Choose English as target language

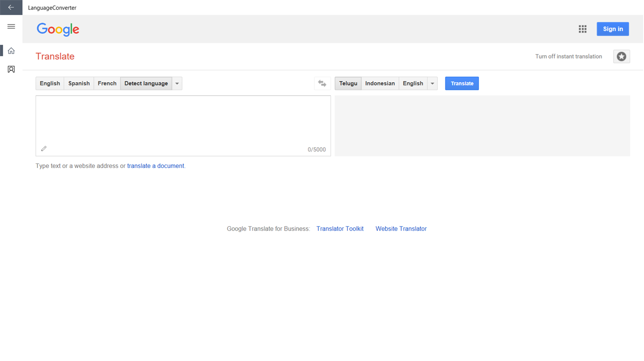[x=413, y=84]
